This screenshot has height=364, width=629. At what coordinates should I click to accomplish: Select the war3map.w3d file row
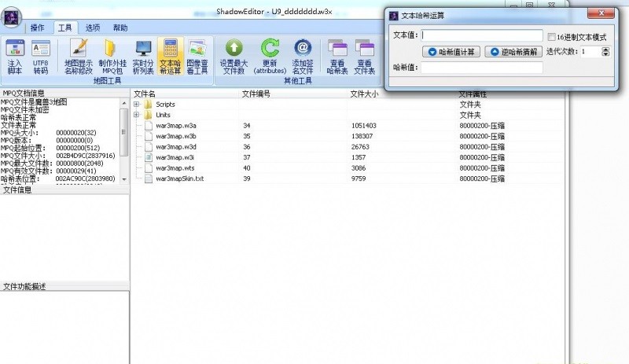click(348, 147)
